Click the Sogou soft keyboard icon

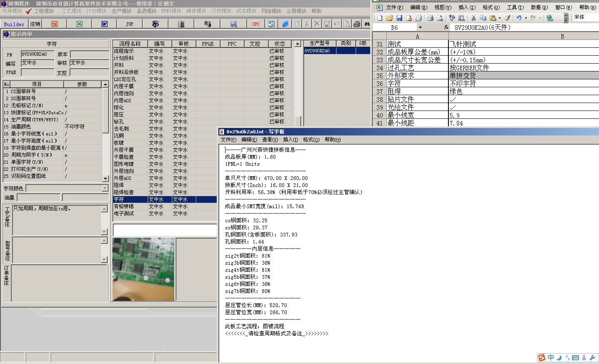coord(575,358)
